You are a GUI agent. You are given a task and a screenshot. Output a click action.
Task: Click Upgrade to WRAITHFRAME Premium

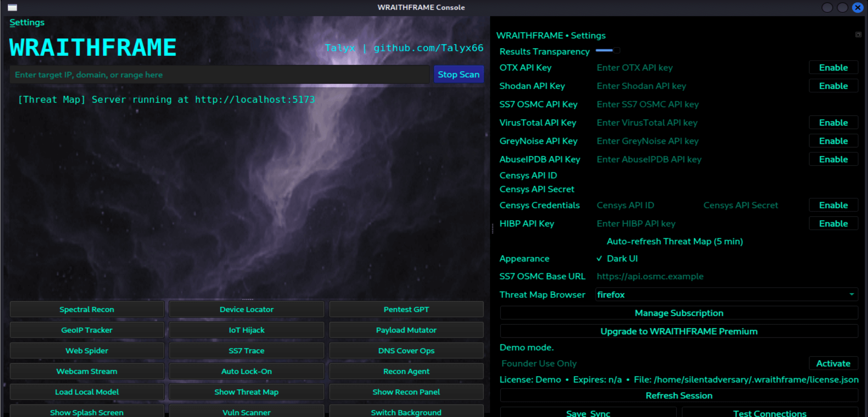(x=679, y=331)
